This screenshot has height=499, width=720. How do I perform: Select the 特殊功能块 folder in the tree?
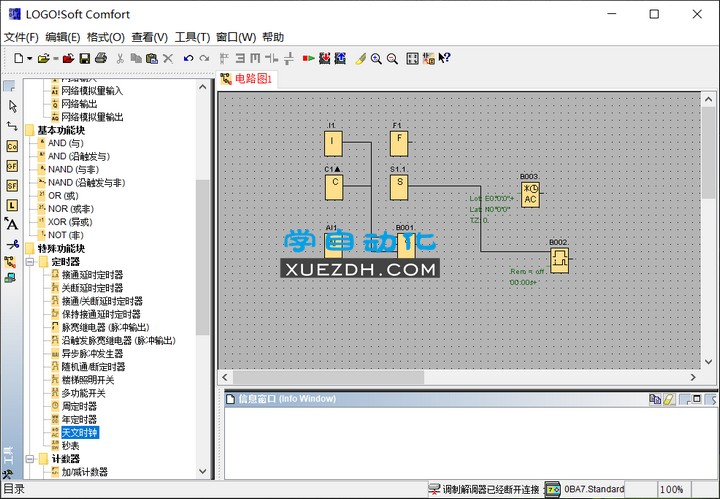coord(61,248)
